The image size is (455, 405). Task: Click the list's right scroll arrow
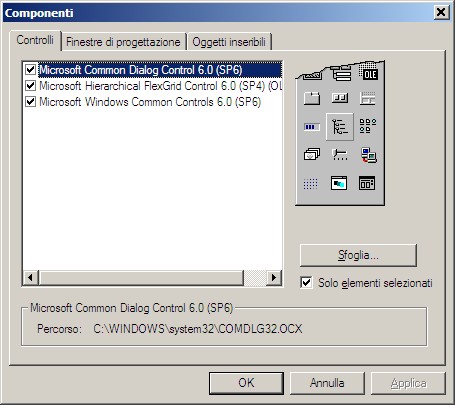(x=274, y=277)
